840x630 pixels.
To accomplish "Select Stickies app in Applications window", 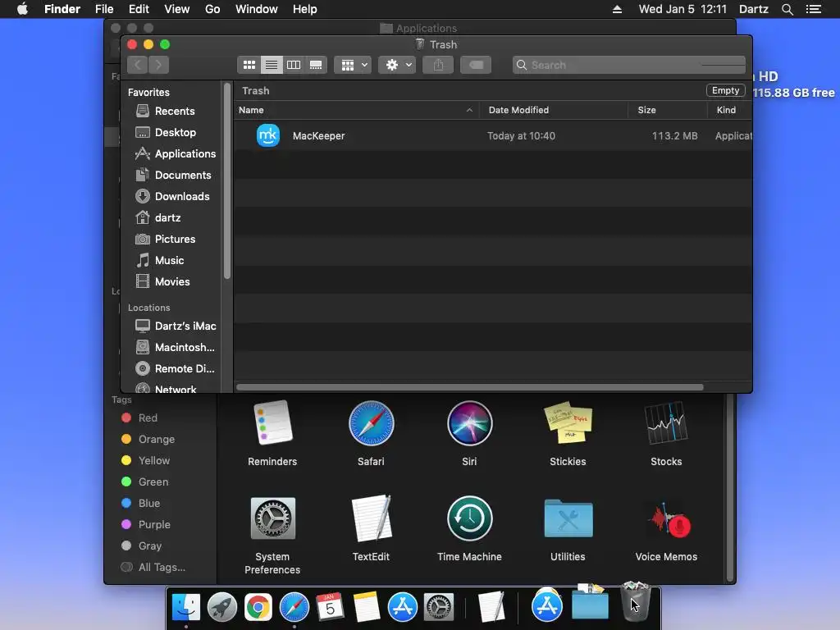I will tap(568, 434).
